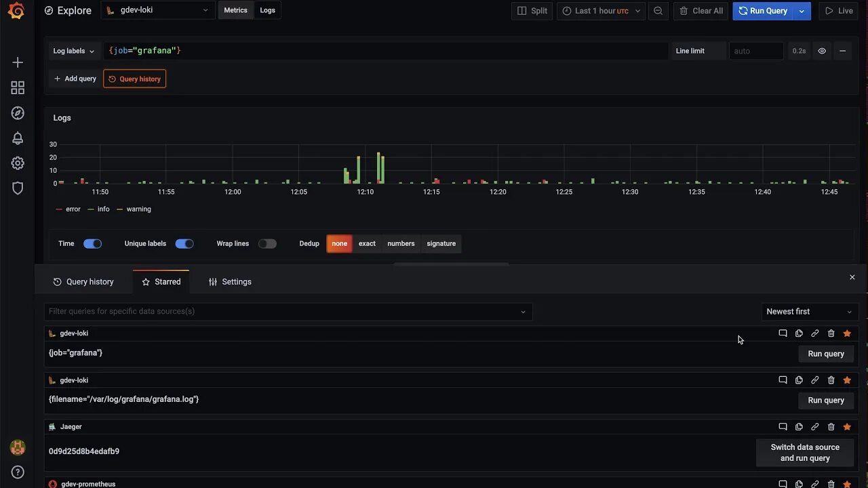This screenshot has width=868, height=488.
Task: Open the Explore compass icon in sidebar
Action: pos(18,113)
